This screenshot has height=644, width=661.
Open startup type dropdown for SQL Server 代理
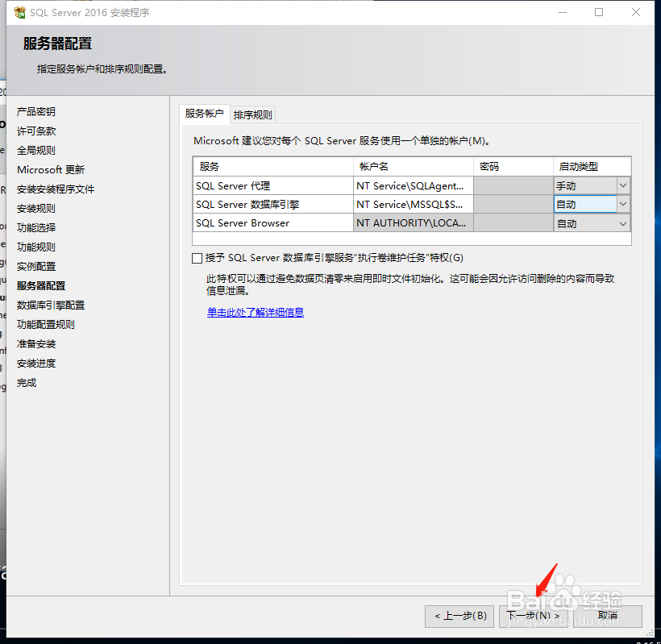tap(622, 185)
